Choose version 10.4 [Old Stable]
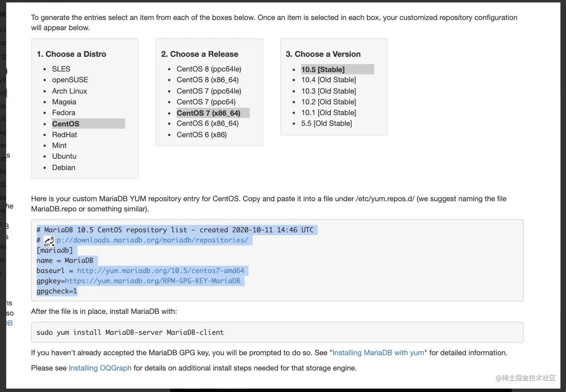Screen dimensions: 566x392 click(328, 80)
